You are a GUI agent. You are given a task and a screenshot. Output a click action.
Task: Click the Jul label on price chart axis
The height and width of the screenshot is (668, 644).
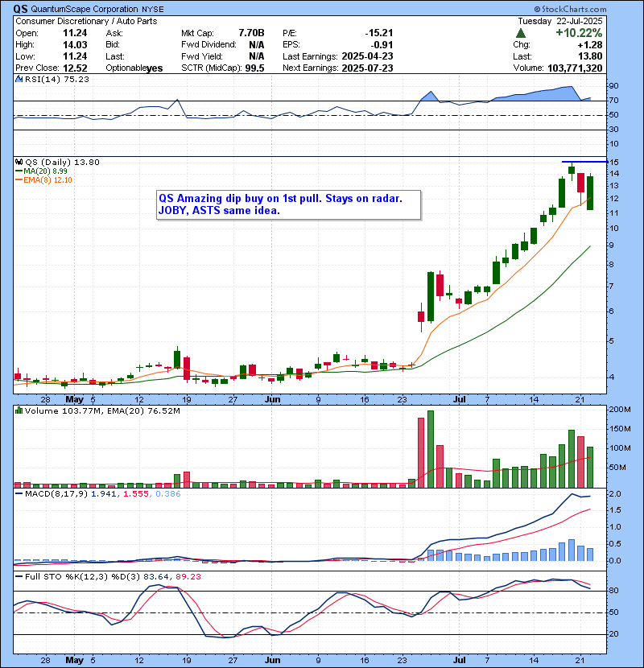[x=459, y=400]
